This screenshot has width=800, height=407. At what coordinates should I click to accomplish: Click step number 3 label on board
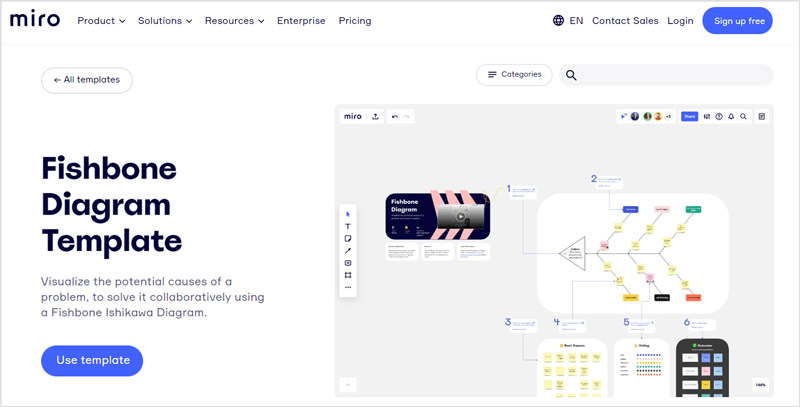[508, 322]
